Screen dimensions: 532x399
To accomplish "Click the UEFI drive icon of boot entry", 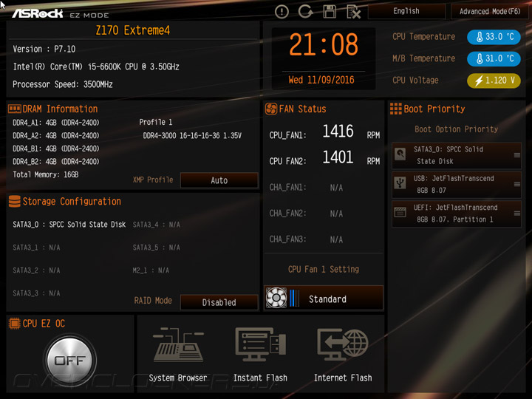I will [x=400, y=212].
